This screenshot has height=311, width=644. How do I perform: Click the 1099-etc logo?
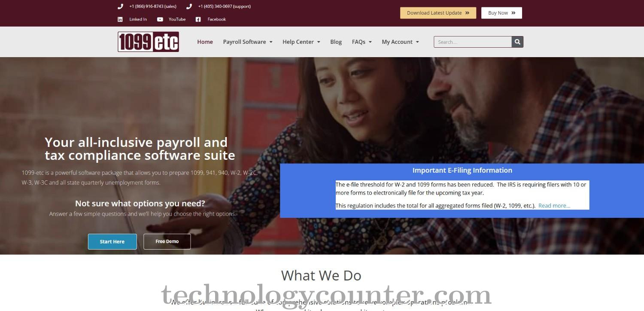(x=149, y=42)
